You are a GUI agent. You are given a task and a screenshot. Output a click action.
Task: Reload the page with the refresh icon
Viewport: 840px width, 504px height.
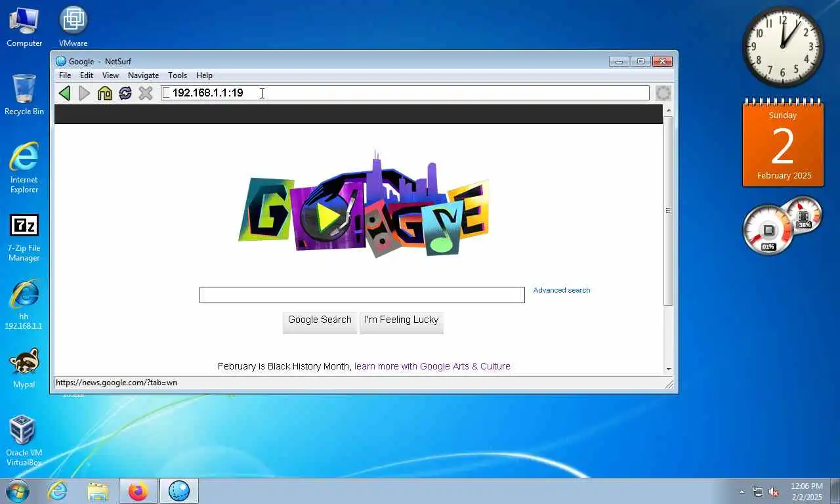[x=125, y=93]
